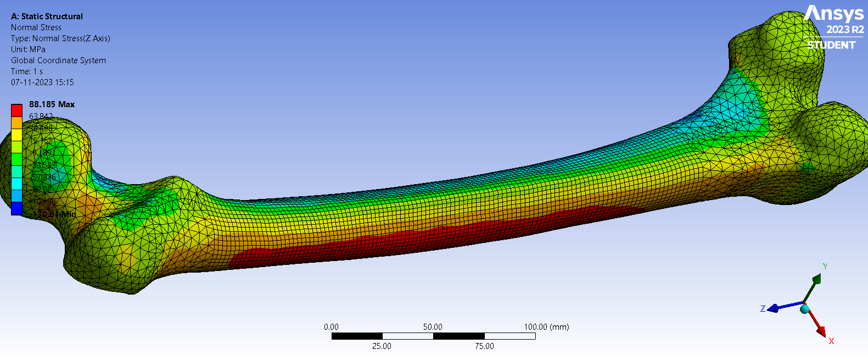Click the 'Type: Normal Stress(Z Axis)' label
The image size is (868, 360).
point(60,38)
